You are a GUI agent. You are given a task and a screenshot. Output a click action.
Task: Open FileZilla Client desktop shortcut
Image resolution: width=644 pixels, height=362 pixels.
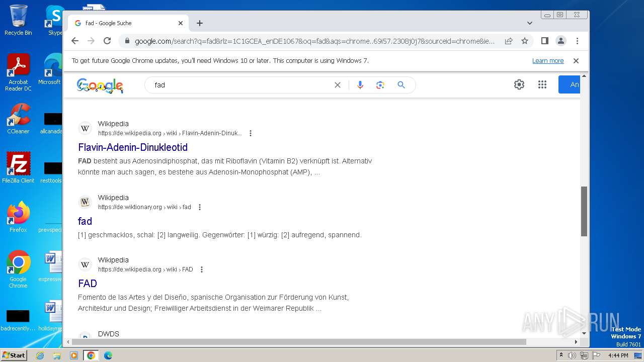[x=18, y=167]
